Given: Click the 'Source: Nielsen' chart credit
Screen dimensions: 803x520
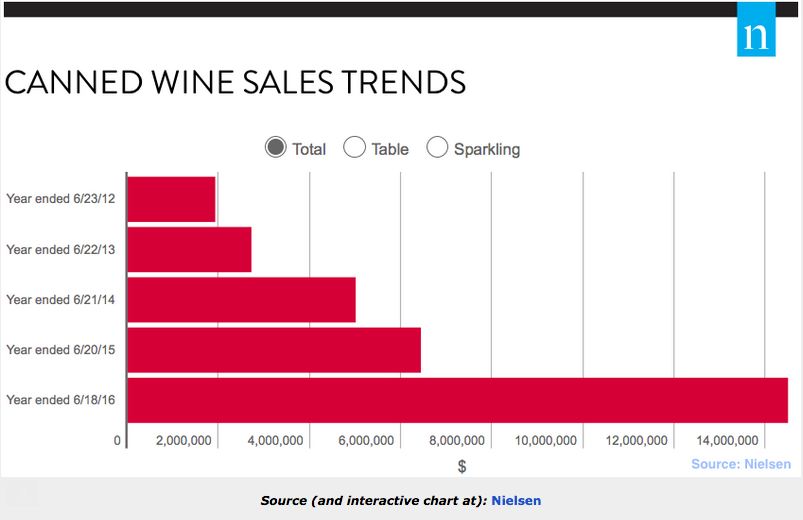Looking at the screenshot, I should (x=740, y=464).
